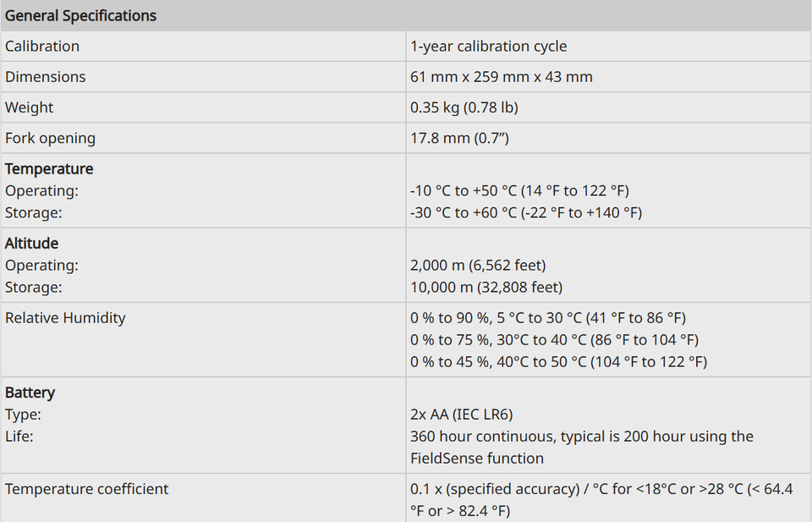This screenshot has width=812, height=522.
Task: Click the Temperature coefficient label
Action: (86, 489)
